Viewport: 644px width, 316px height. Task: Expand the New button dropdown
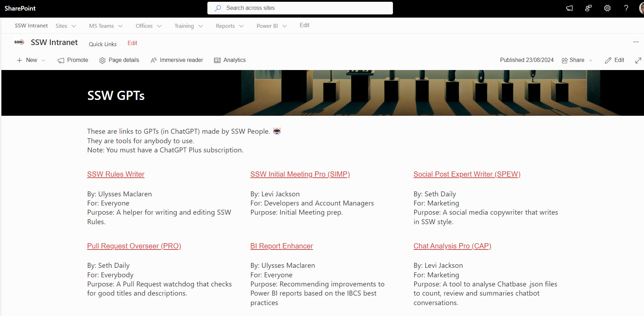43,60
